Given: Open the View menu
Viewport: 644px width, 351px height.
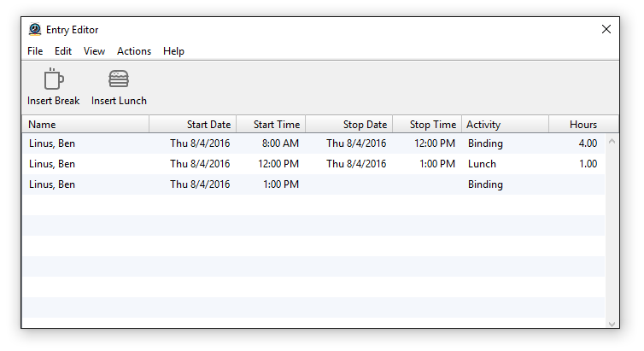Looking at the screenshot, I should (95, 51).
